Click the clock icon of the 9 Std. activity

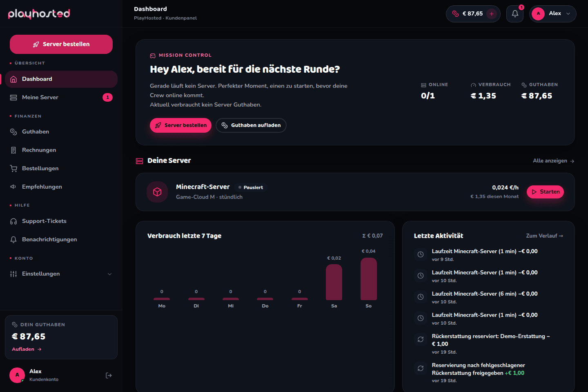[x=421, y=254]
